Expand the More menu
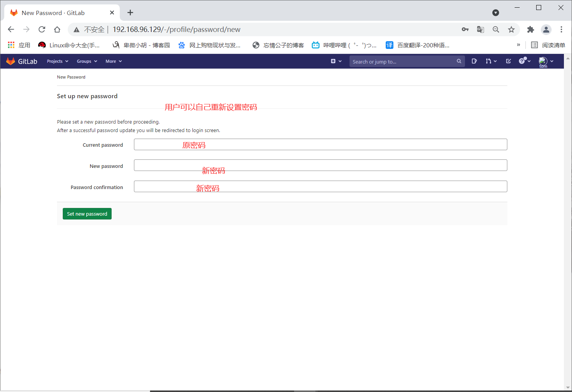572x392 pixels. [114, 61]
